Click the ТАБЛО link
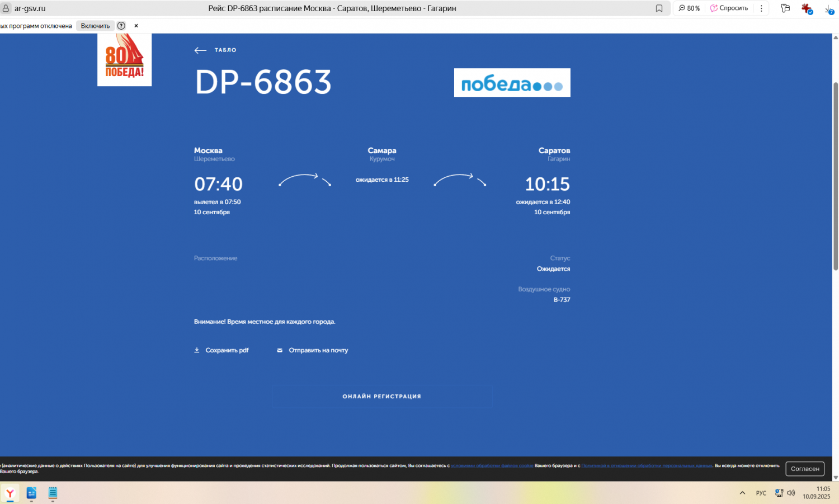The height and width of the screenshot is (504, 839). 225,50
